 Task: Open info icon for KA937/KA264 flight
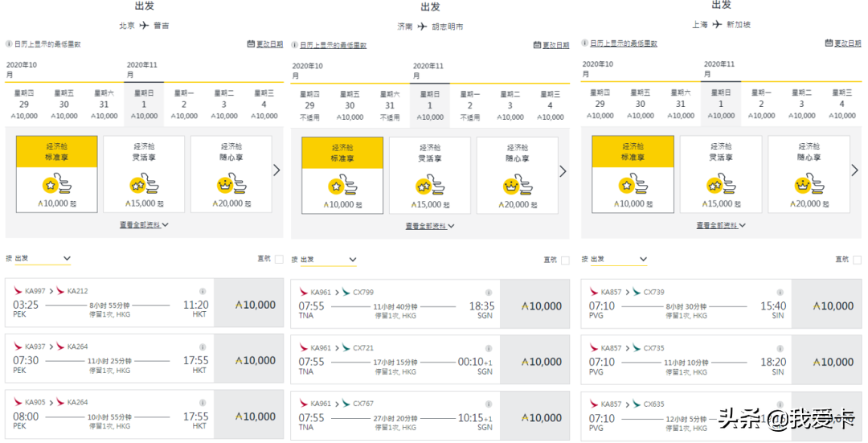(x=203, y=347)
